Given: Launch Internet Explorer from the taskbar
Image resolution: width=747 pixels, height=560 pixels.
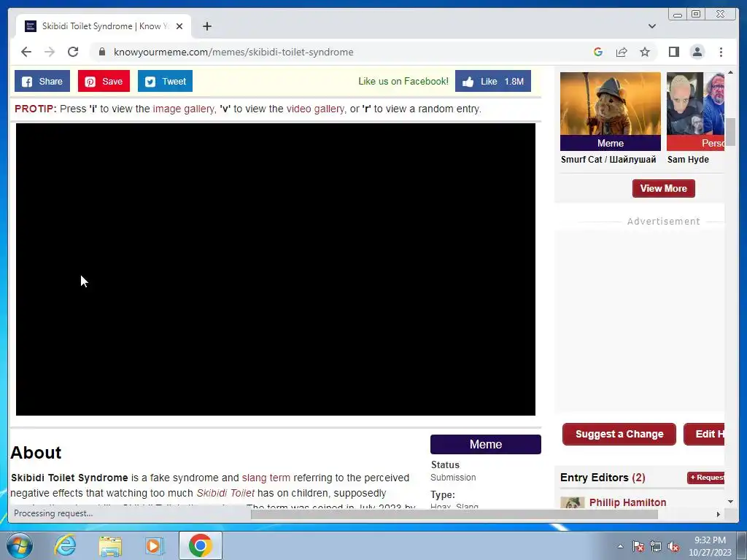Looking at the screenshot, I should point(65,545).
